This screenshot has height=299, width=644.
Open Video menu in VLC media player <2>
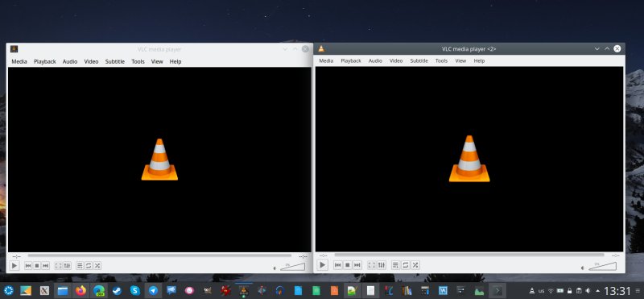[x=396, y=61]
